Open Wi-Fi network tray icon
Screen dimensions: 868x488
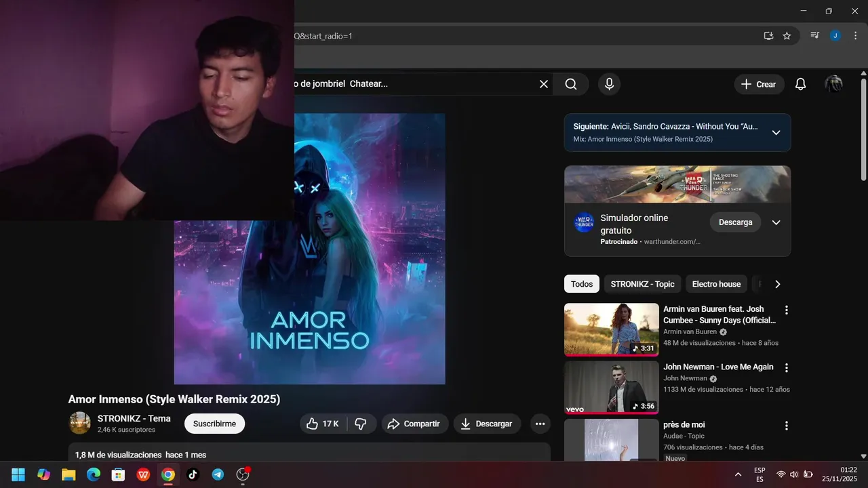tap(781, 474)
